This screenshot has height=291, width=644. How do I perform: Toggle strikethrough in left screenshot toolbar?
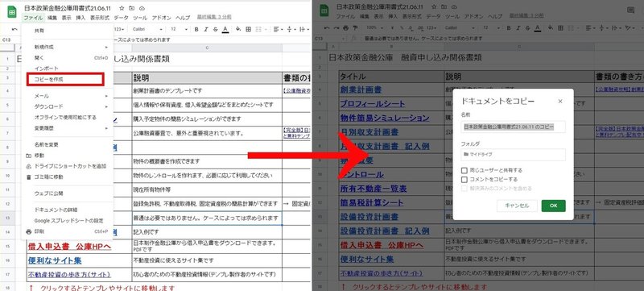click(x=215, y=30)
